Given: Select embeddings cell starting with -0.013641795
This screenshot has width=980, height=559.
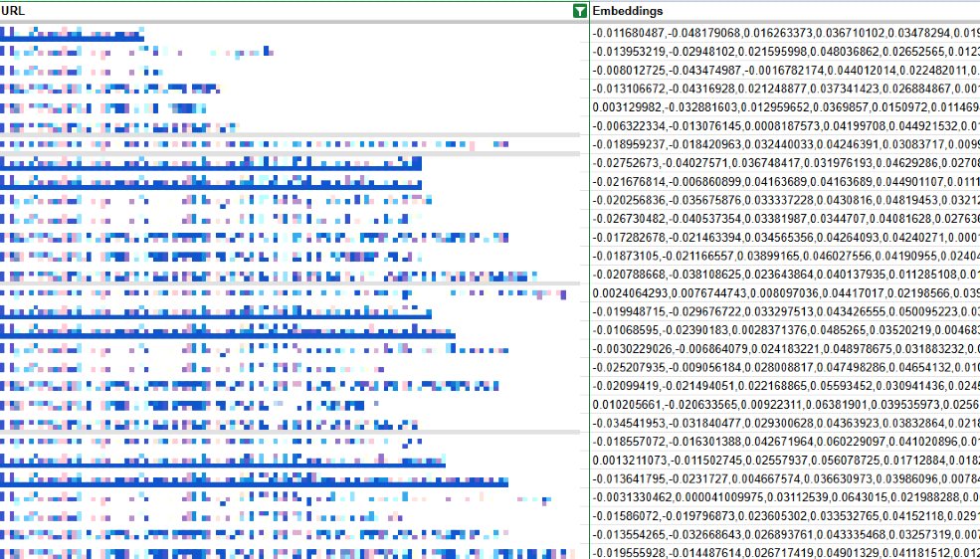Looking at the screenshot, I should [785, 479].
